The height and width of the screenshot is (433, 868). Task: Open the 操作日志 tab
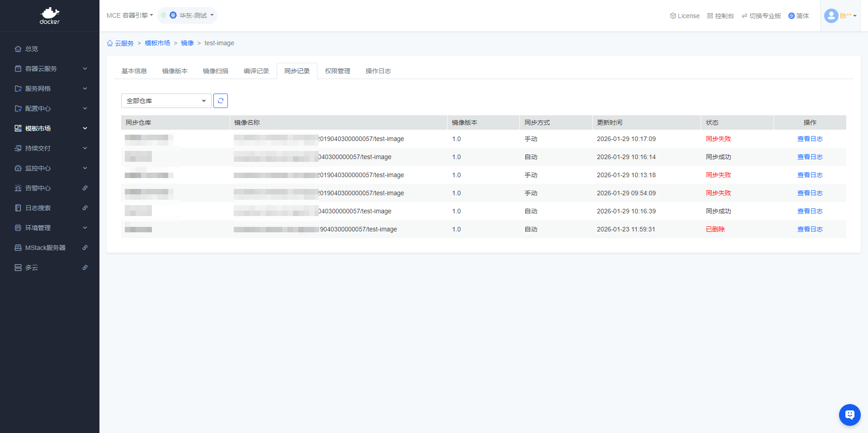378,71
